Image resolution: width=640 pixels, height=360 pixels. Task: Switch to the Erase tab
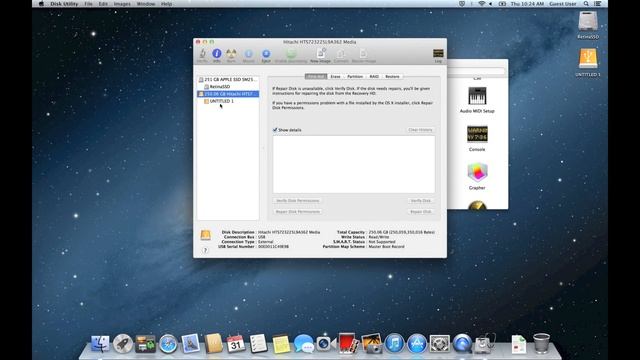click(x=336, y=77)
